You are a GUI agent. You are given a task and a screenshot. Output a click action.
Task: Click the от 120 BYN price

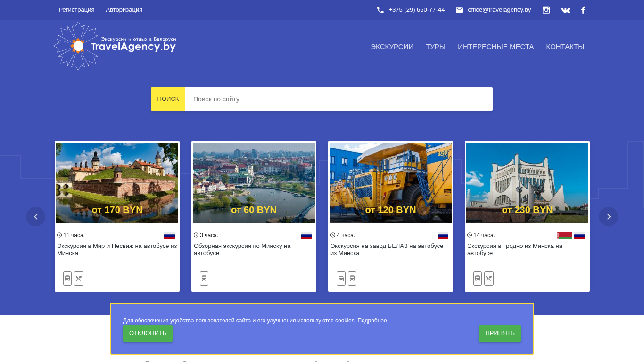point(390,210)
